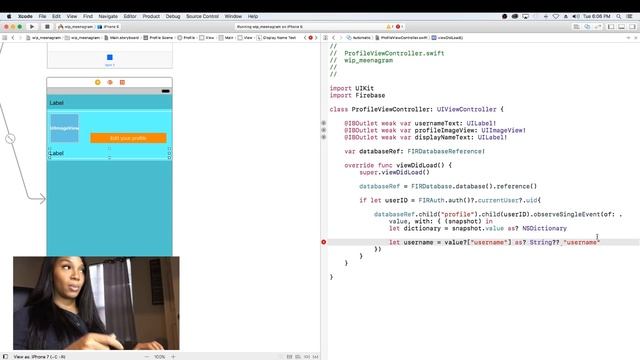Switch to the Assistant editor
The height and width of the screenshot is (360, 640).
point(587,27)
